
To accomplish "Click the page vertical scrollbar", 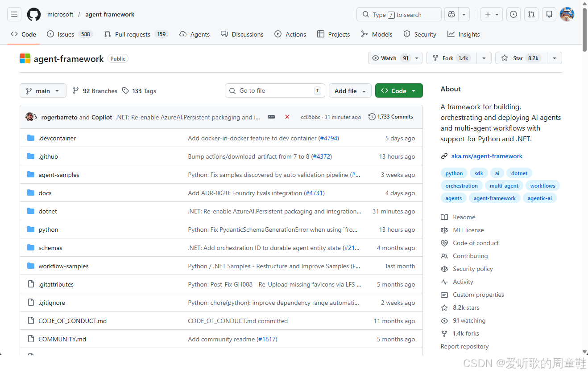I will tap(584, 29).
